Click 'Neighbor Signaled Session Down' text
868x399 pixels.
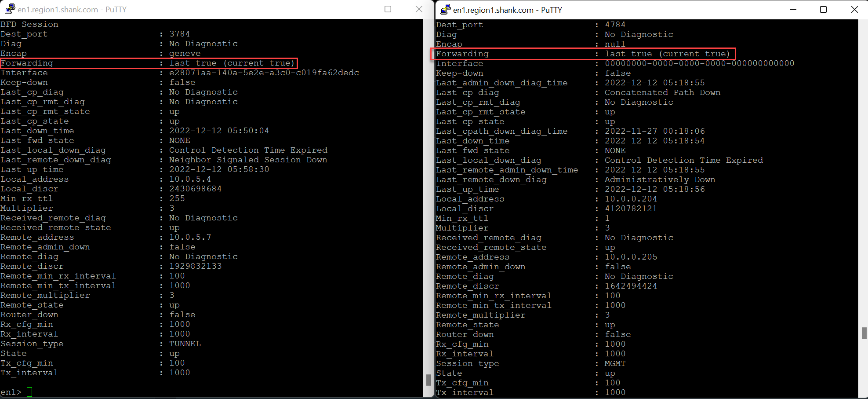(248, 160)
